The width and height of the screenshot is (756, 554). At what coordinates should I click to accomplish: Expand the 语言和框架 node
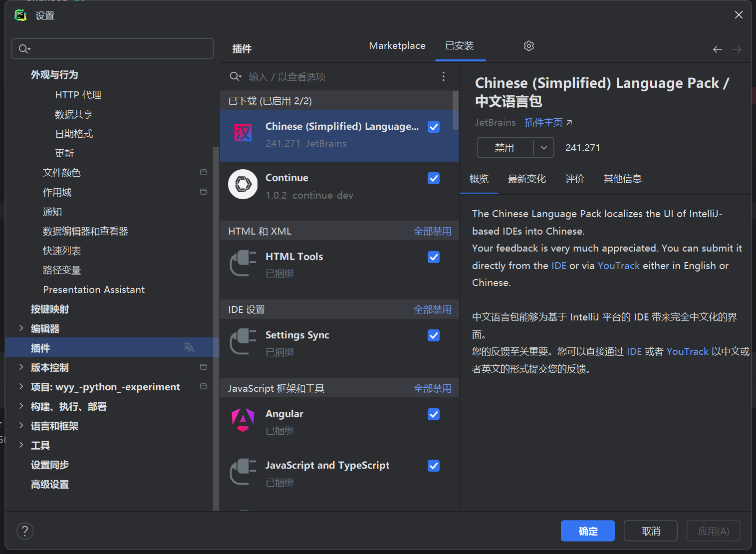21,425
